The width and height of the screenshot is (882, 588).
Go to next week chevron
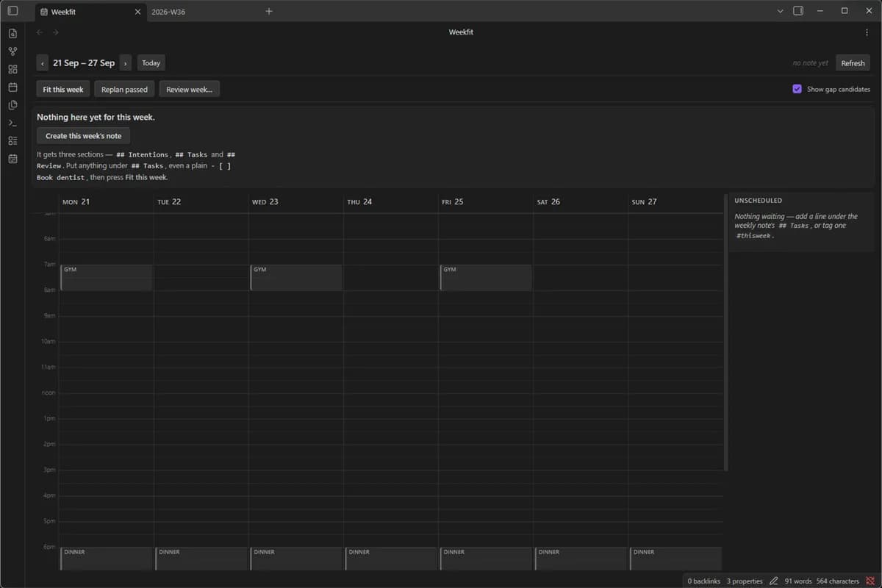[x=126, y=63]
